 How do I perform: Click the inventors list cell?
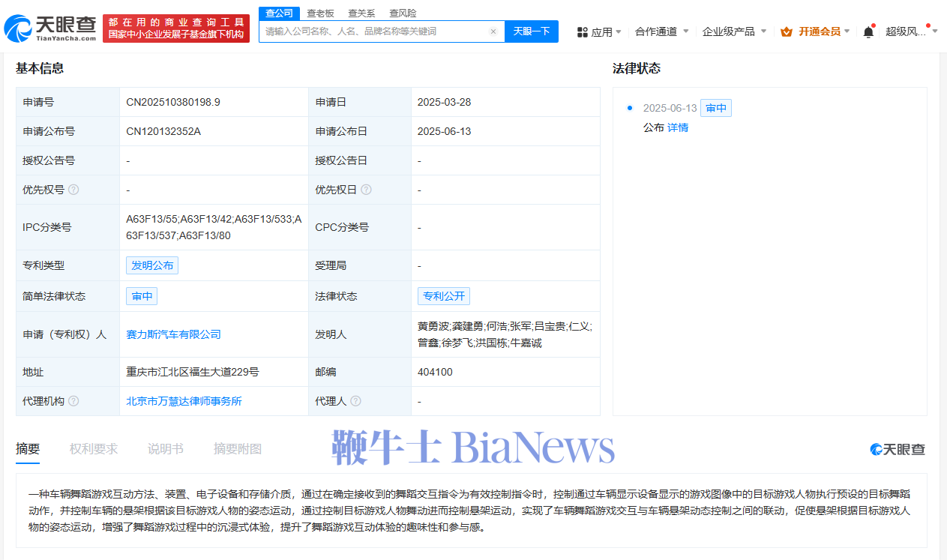pyautogui.click(x=505, y=334)
